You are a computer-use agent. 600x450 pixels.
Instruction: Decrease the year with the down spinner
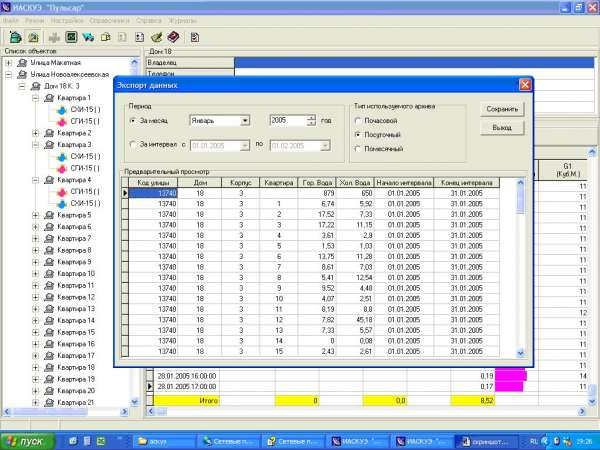311,124
